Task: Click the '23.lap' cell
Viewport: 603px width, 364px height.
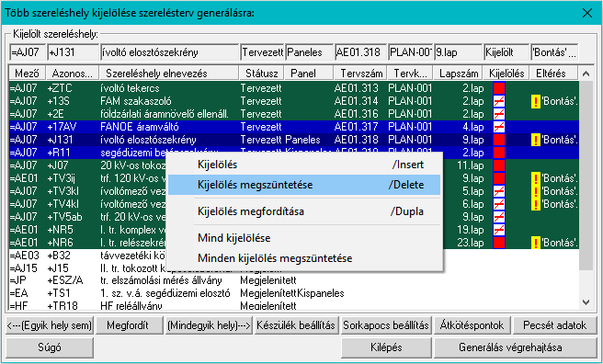Action: [470, 243]
